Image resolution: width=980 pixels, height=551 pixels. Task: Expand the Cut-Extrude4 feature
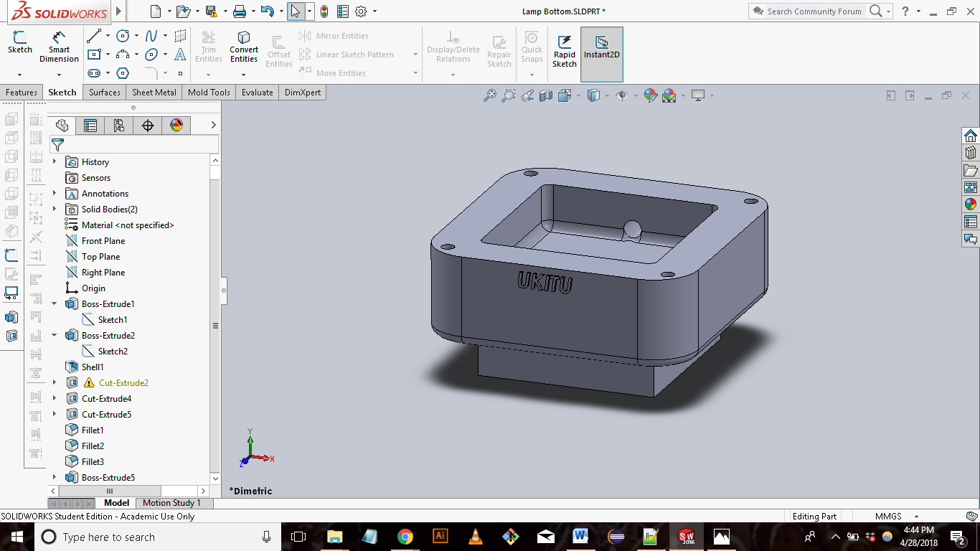click(x=55, y=399)
